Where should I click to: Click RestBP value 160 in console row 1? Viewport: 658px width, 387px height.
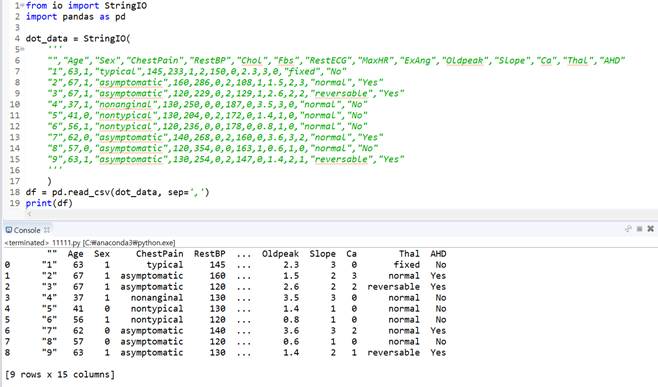click(x=217, y=276)
